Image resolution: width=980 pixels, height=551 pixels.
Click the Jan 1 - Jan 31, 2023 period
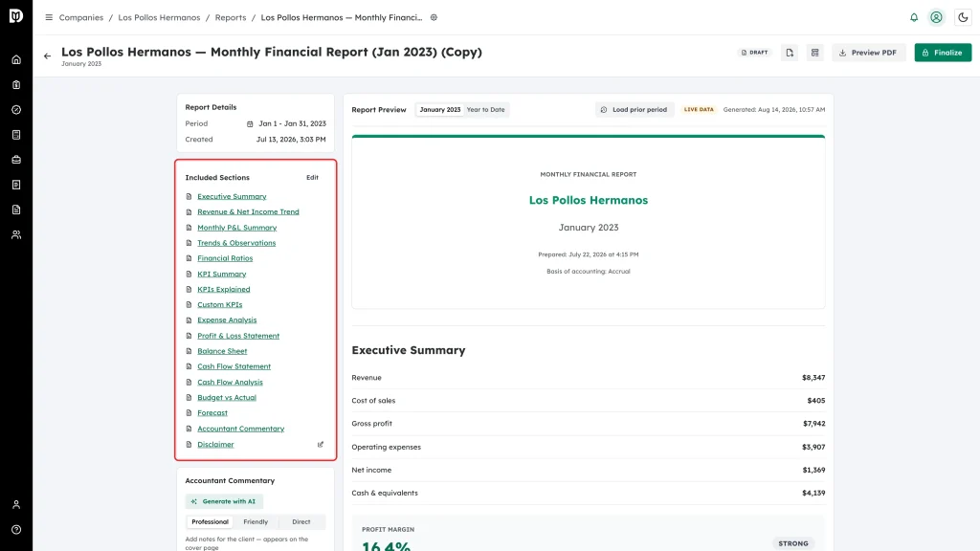point(293,123)
